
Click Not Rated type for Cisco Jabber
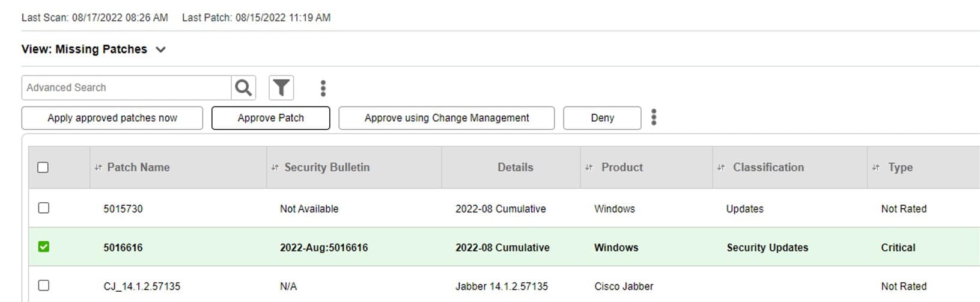(904, 286)
